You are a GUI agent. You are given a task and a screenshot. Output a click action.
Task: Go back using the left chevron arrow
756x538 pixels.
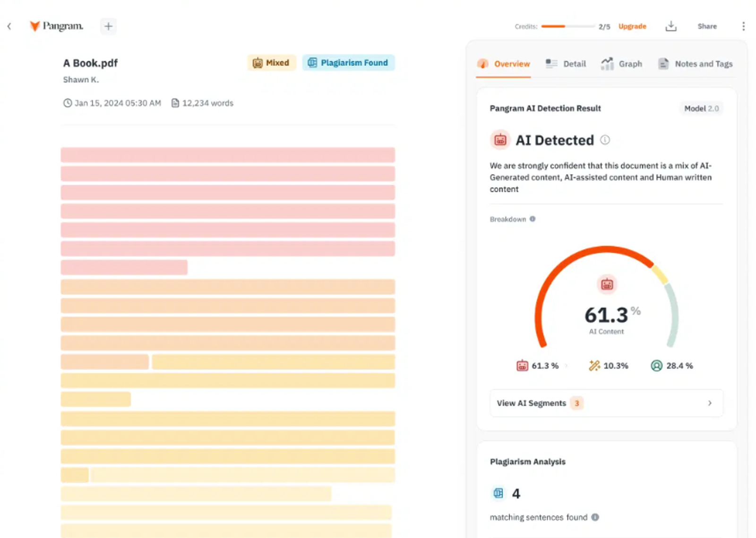coord(9,26)
